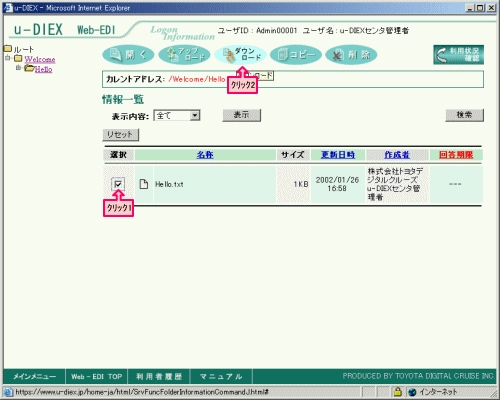
Task: Click the ルート root folder icon
Action: click(x=8, y=49)
